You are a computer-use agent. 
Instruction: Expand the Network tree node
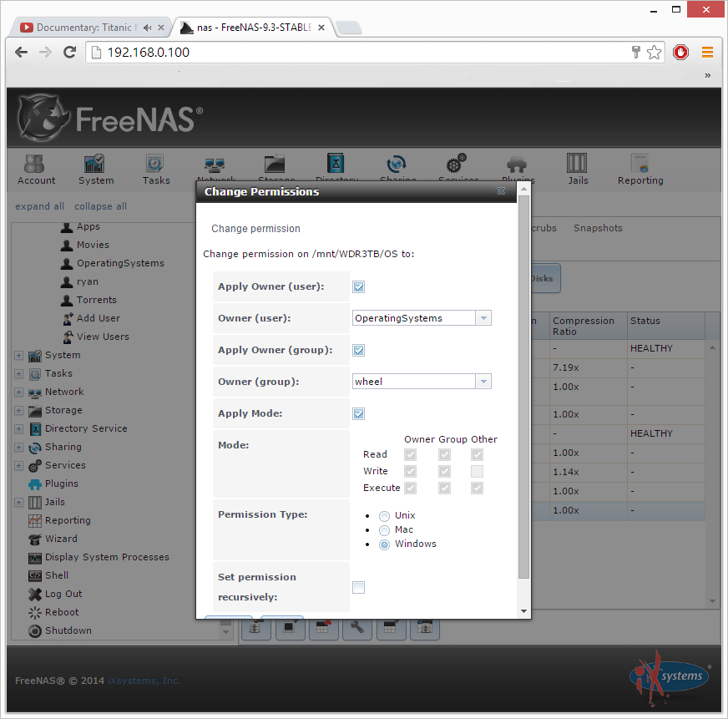[18, 392]
